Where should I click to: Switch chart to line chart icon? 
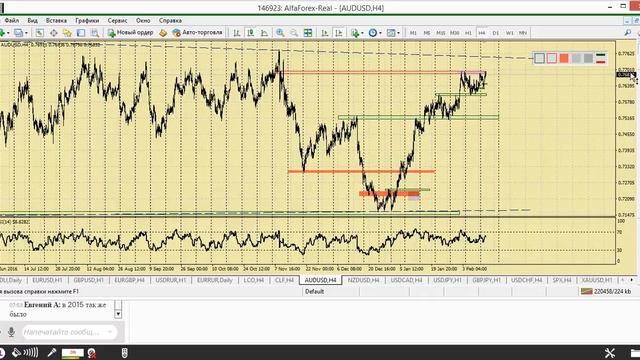[264, 33]
